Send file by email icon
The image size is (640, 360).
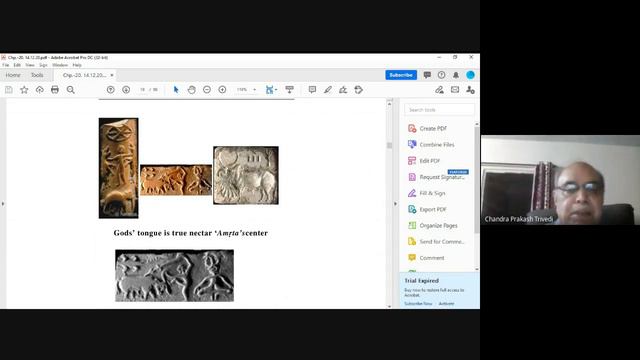[455, 90]
